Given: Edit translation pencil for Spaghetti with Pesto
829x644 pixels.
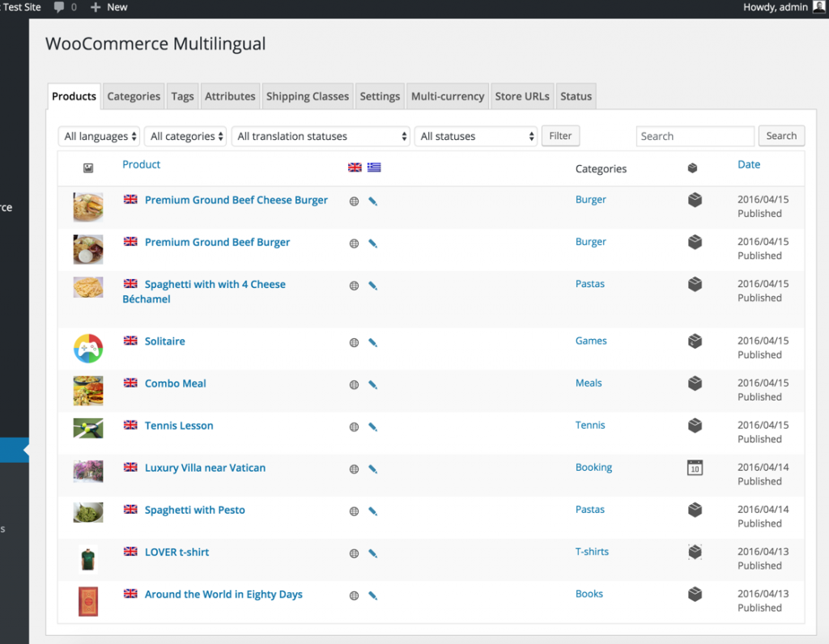Looking at the screenshot, I should click(x=372, y=511).
